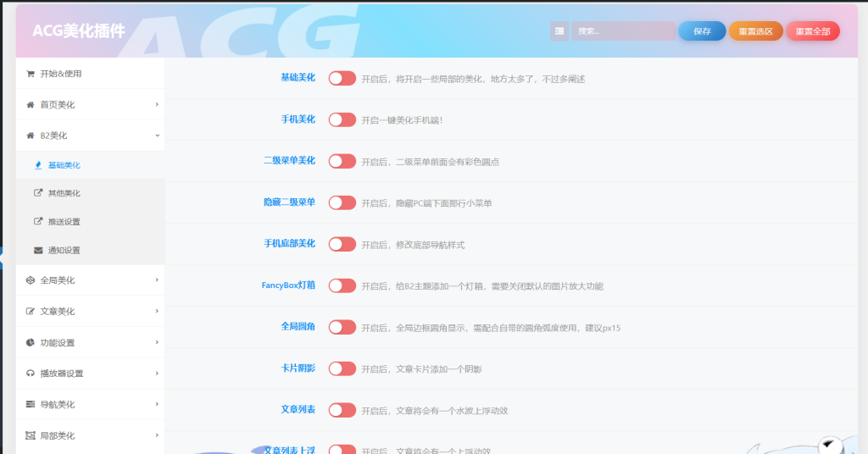The image size is (868, 454).
Task: Click the 基础美化 option label in settings list
Action: [298, 77]
